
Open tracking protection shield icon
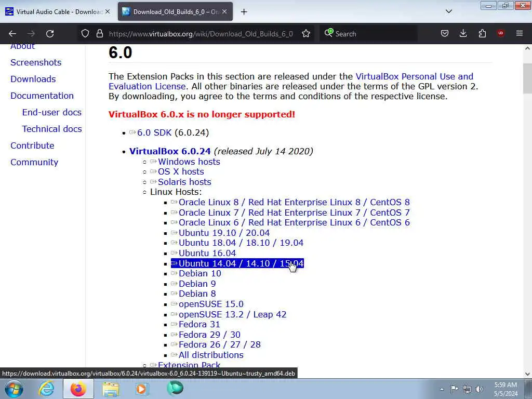coord(85,34)
